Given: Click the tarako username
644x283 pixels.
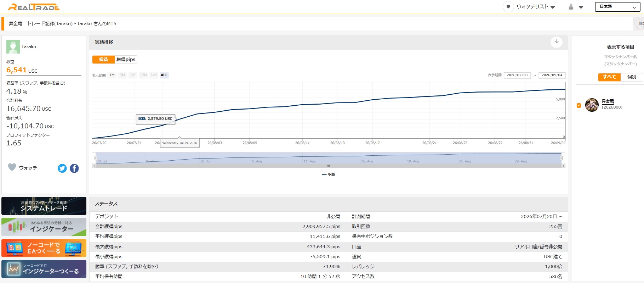Looking at the screenshot, I should click(x=29, y=47).
